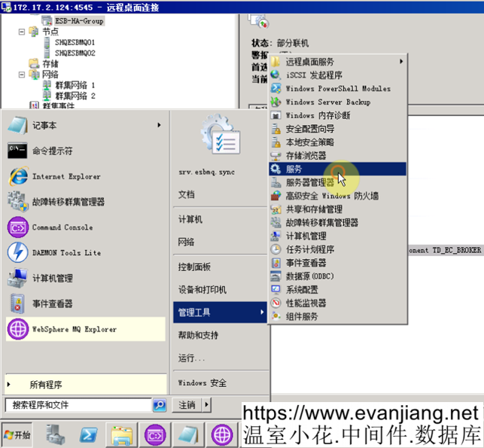Click the PowerShell icon on the taskbar
The height and width of the screenshot is (448, 484).
[88, 434]
